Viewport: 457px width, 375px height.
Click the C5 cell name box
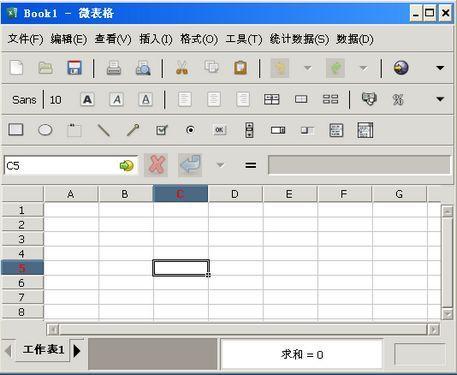coord(71,165)
